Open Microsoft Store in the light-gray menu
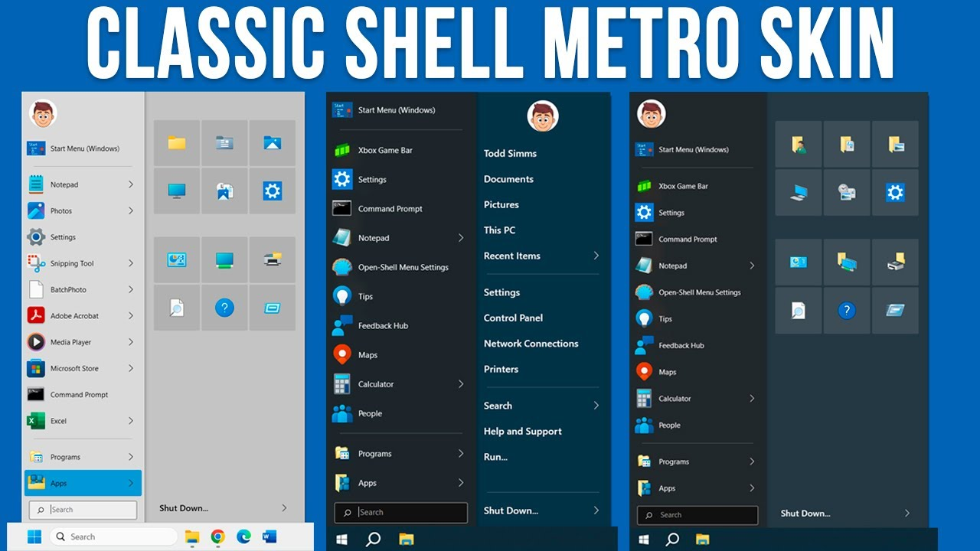This screenshot has height=551, width=980. click(81, 368)
